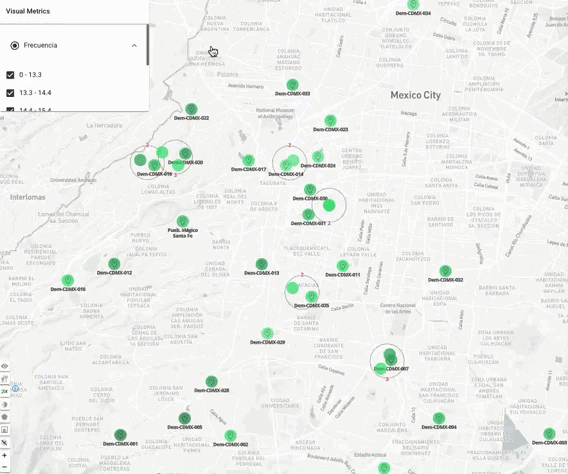The height and width of the screenshot is (474, 568).
Task: Select the Dem-CDMX-010 map marker
Action: pyautogui.click(x=68, y=280)
